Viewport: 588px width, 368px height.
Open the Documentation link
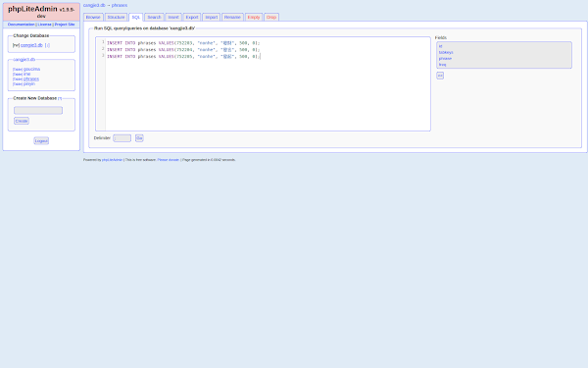click(x=21, y=25)
